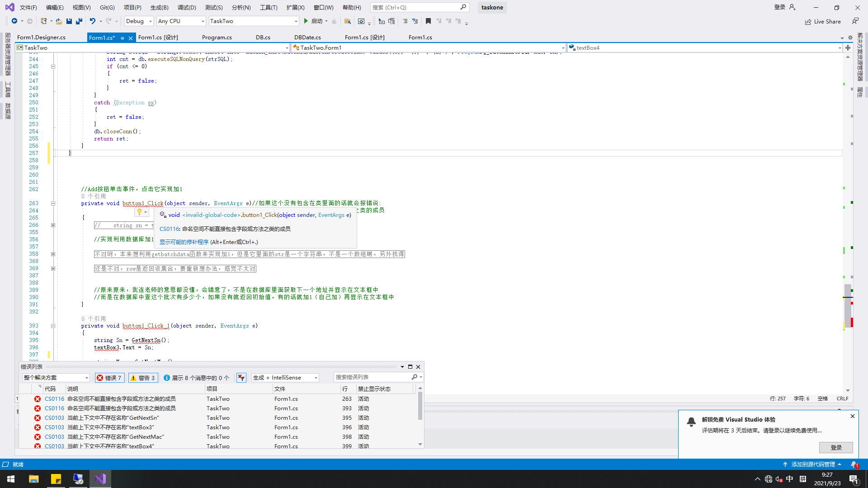Click the 登录 button in the notification
The image size is (868, 488).
836,447
